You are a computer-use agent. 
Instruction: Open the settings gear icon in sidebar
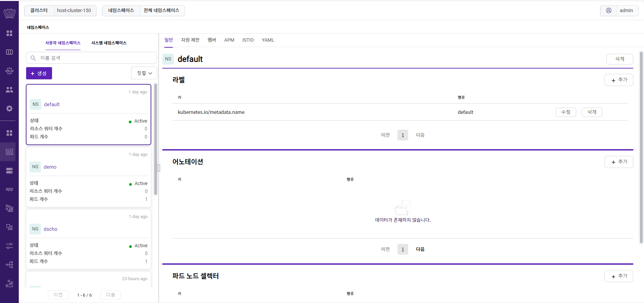9,109
